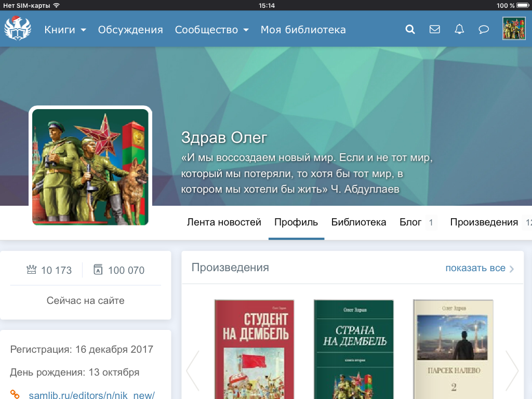
Task: Open the Студент на дембель book cover
Action: pos(254,349)
